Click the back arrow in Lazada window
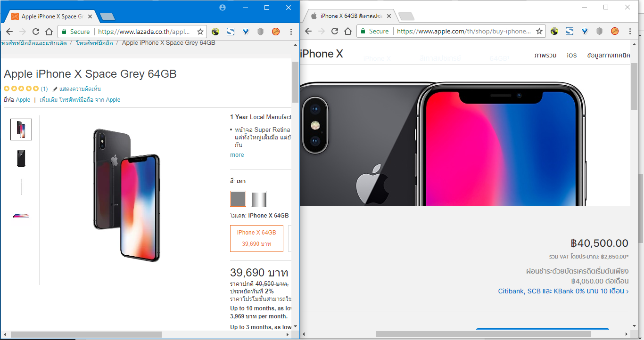Viewport: 644px width, 340px height. pyautogui.click(x=9, y=32)
